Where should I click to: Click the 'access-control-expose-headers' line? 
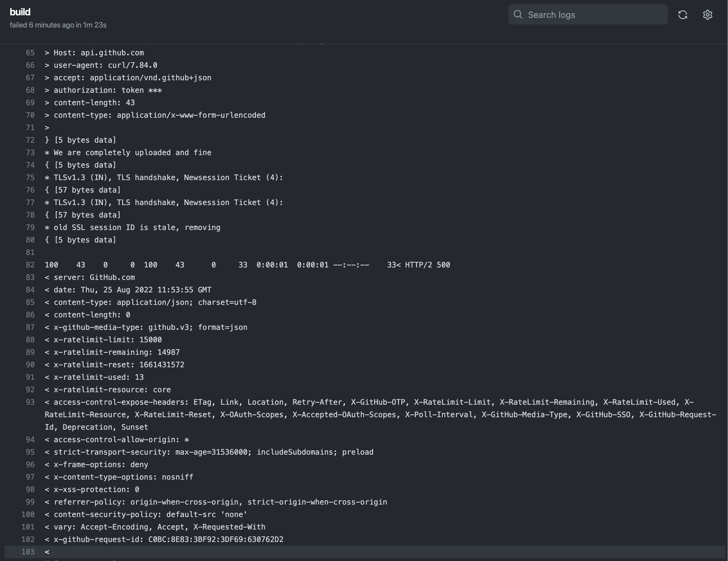coord(380,415)
